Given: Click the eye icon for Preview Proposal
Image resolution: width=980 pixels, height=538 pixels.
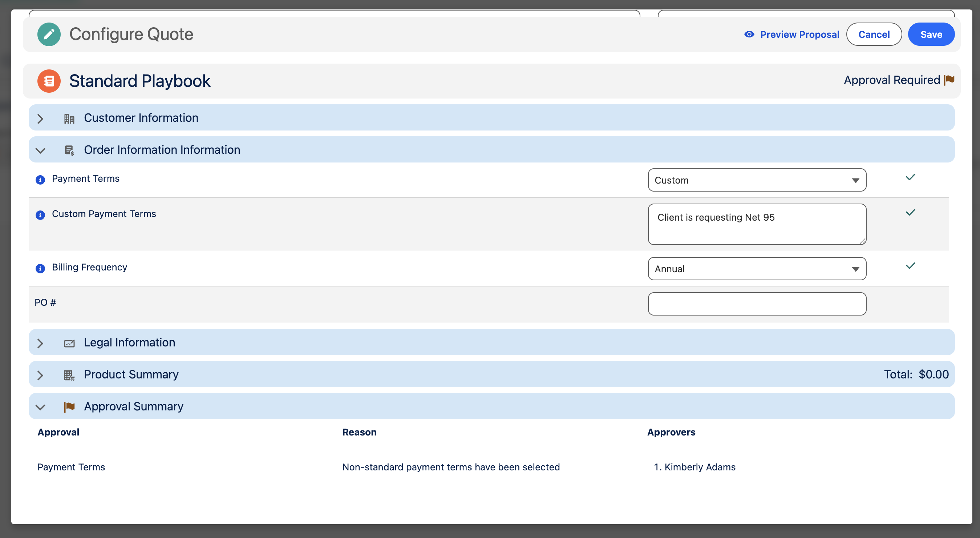Looking at the screenshot, I should click(749, 34).
